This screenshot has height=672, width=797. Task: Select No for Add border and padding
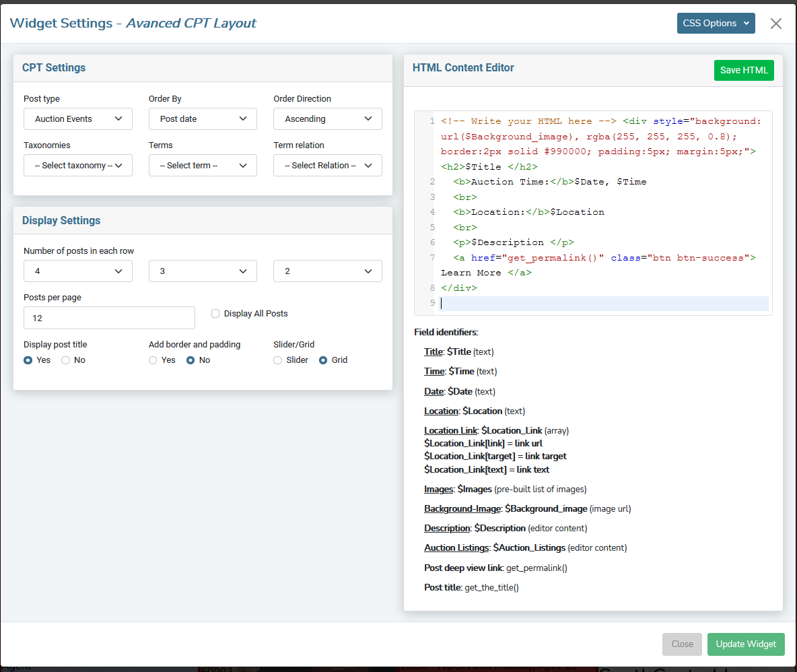tap(190, 360)
